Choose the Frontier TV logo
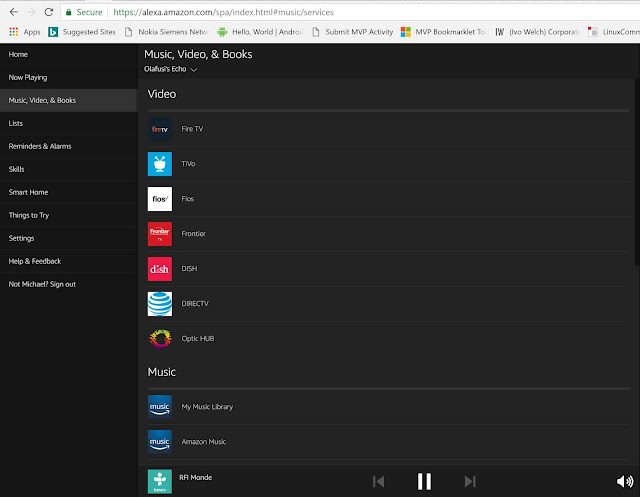The height and width of the screenshot is (497, 640). pyautogui.click(x=160, y=234)
